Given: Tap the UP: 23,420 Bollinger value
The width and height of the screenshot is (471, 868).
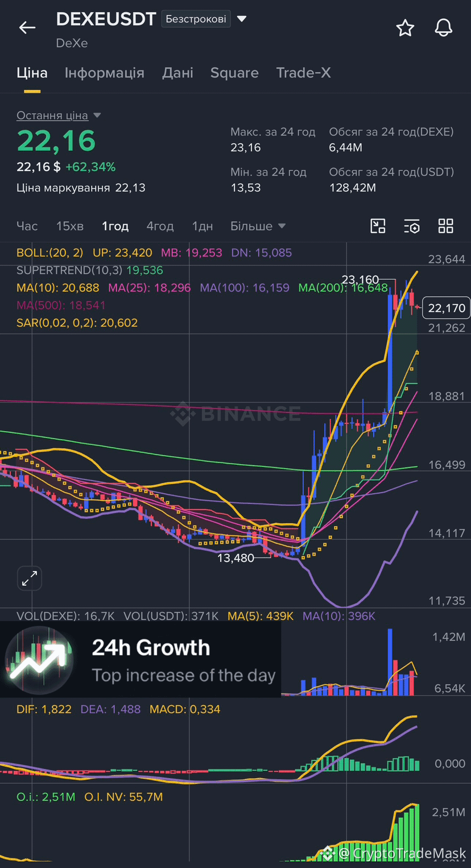Looking at the screenshot, I should (122, 253).
